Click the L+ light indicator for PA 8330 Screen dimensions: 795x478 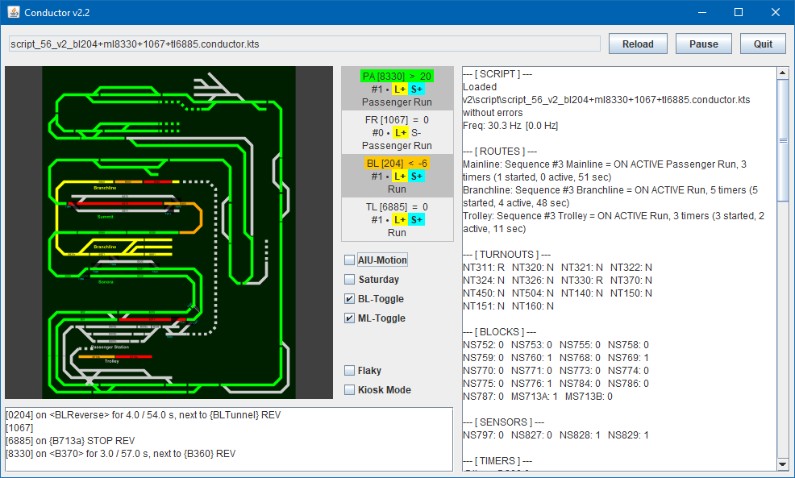click(399, 89)
